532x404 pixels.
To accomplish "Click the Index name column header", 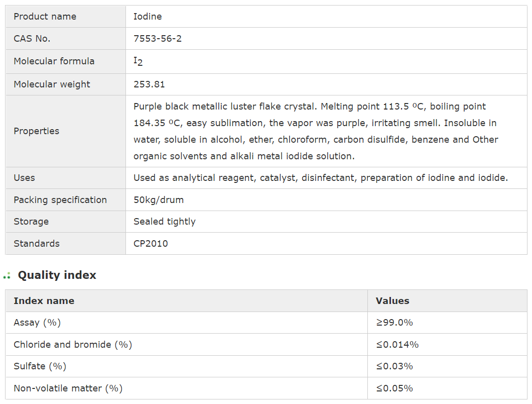I will click(x=44, y=301).
